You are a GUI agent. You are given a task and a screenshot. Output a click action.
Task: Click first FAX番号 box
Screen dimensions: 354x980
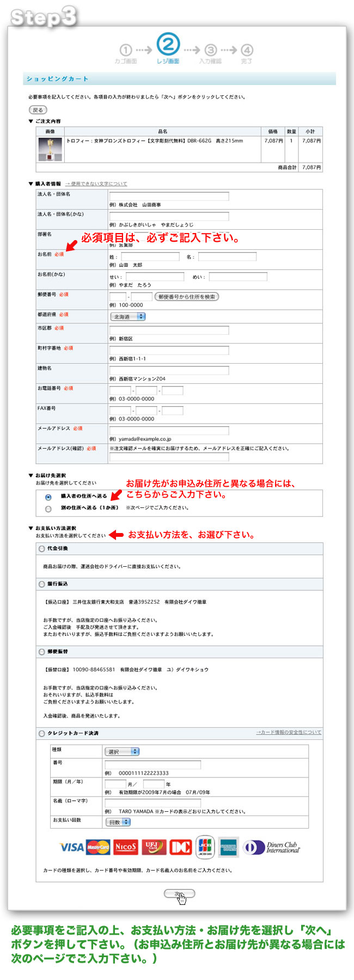click(x=120, y=411)
